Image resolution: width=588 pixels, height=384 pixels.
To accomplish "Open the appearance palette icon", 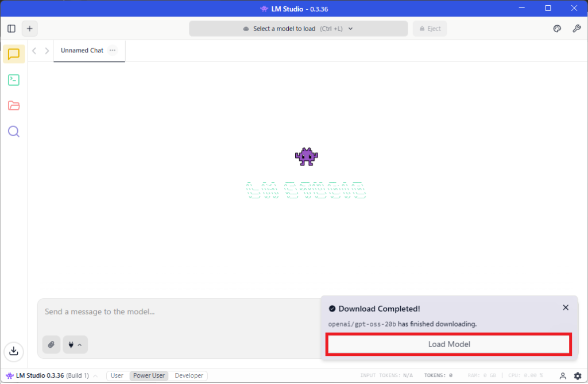I will (557, 29).
